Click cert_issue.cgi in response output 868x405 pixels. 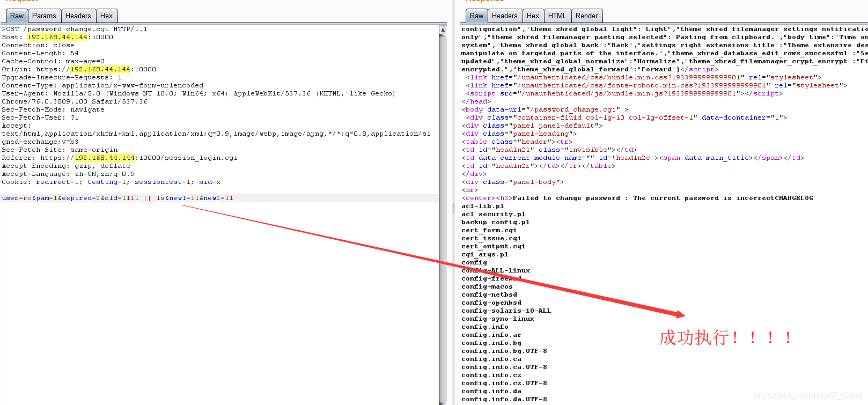point(491,238)
